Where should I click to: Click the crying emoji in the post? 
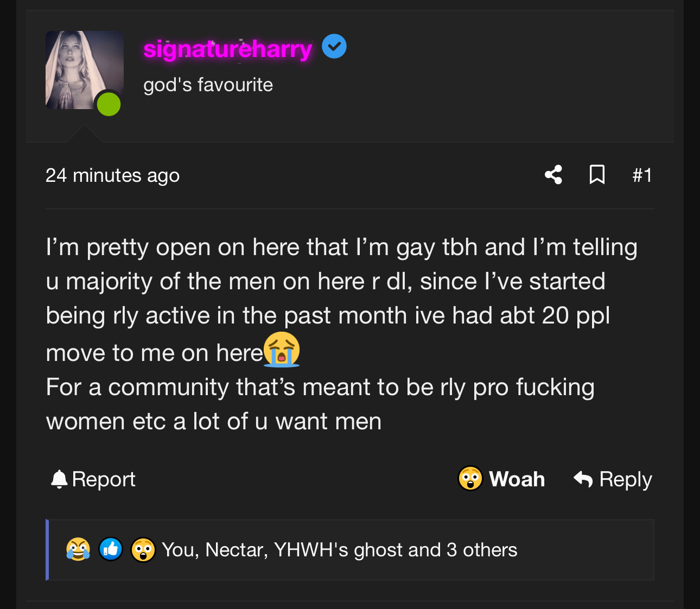point(282,350)
